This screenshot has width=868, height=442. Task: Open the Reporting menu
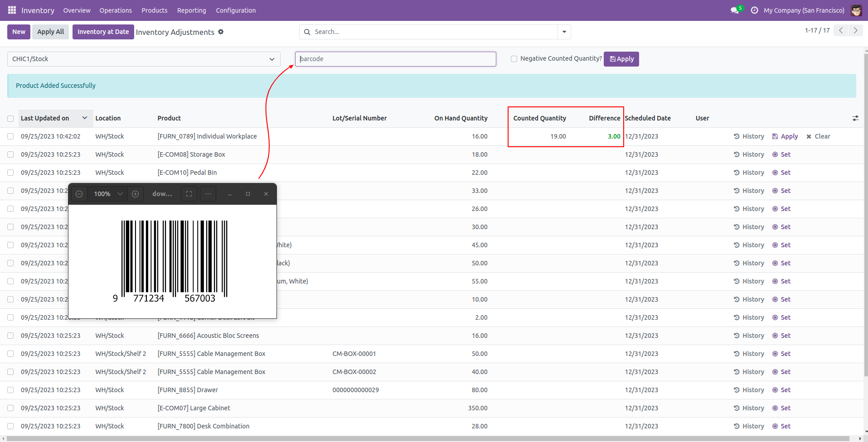[192, 10]
